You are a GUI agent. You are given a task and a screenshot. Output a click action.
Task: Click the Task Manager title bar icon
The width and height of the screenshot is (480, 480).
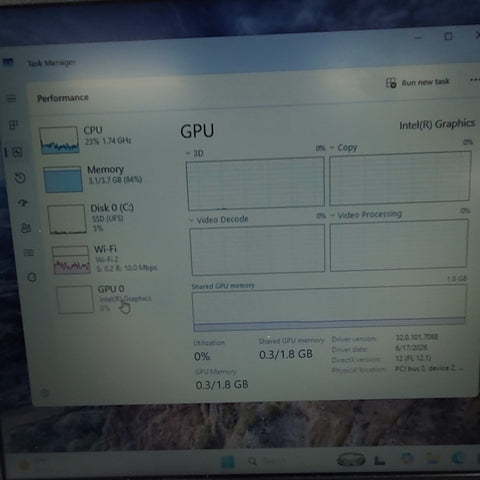coord(8,62)
